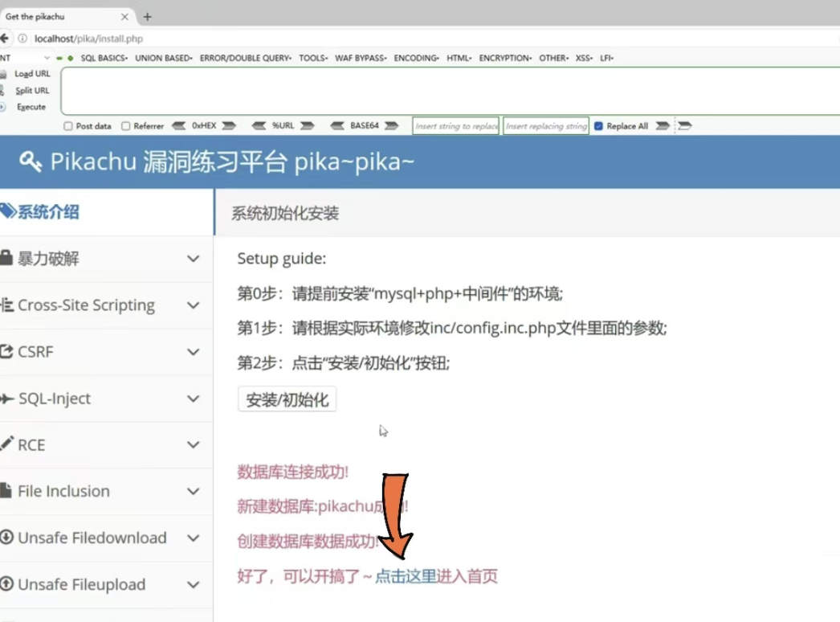This screenshot has height=622, width=840.
Task: Open the ENCODING menu
Action: 416,58
